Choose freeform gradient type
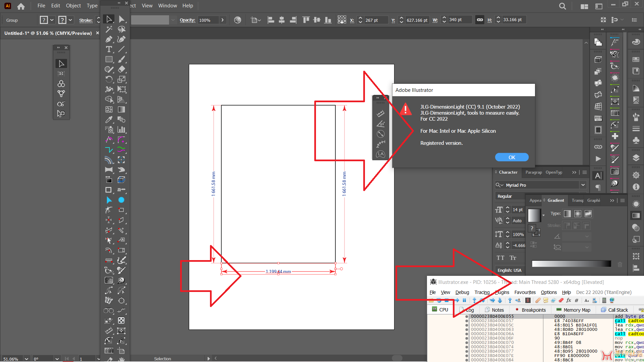 (588, 214)
